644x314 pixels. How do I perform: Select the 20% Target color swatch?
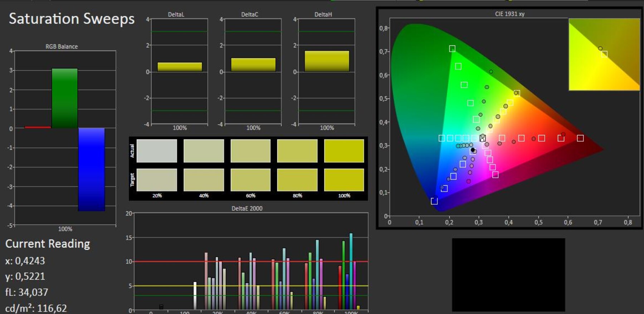(157, 180)
